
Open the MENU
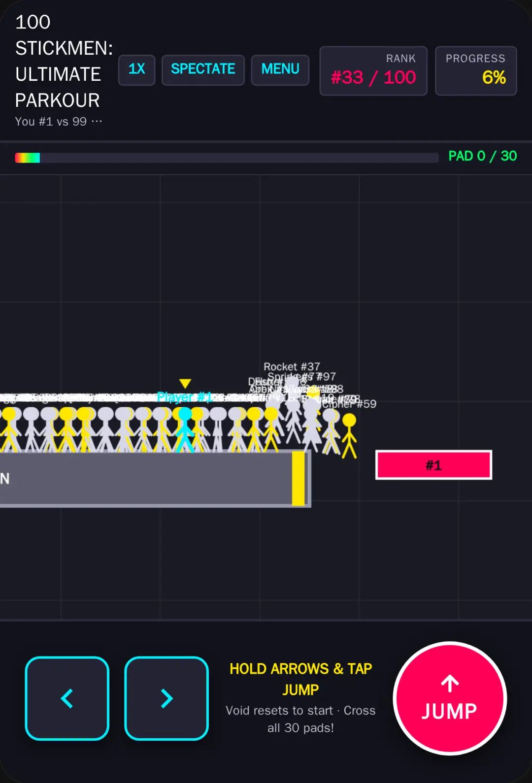pyautogui.click(x=280, y=70)
